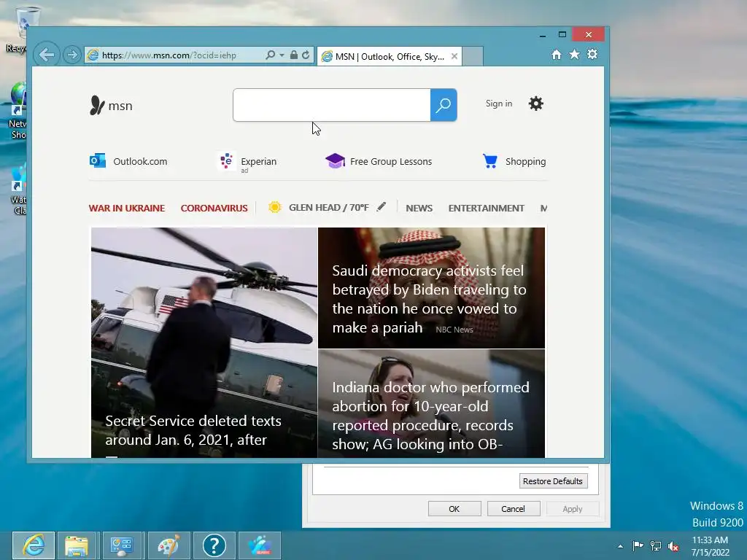
Task: Open File Explorer from the taskbar
Action: (x=77, y=545)
